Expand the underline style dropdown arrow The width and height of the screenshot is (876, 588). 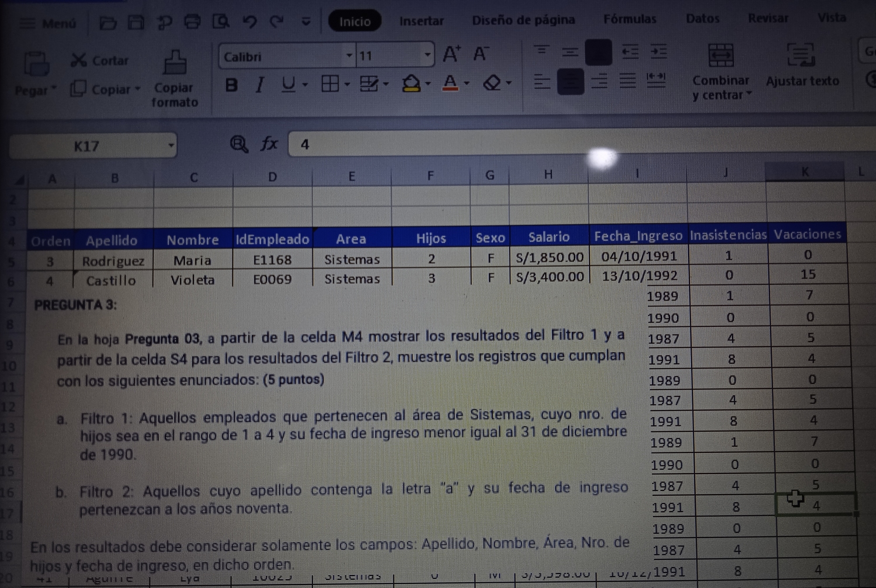point(305,85)
